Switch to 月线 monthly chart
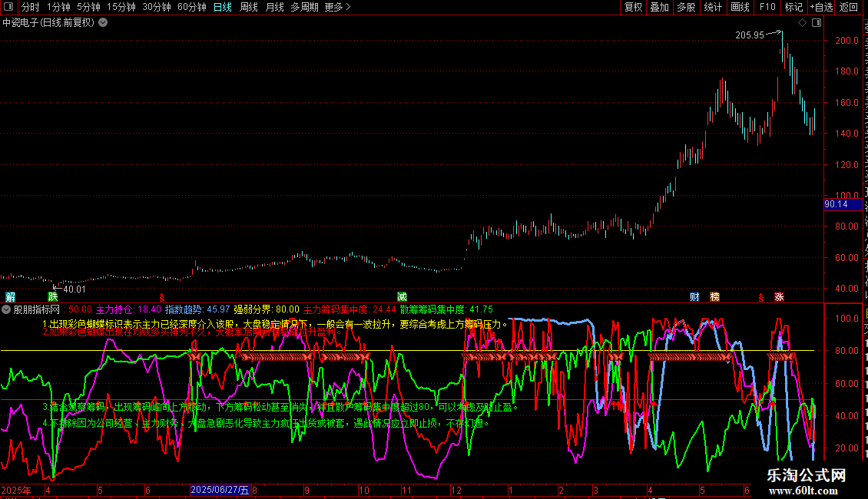Viewport: 868px width, 499px height. (x=274, y=7)
